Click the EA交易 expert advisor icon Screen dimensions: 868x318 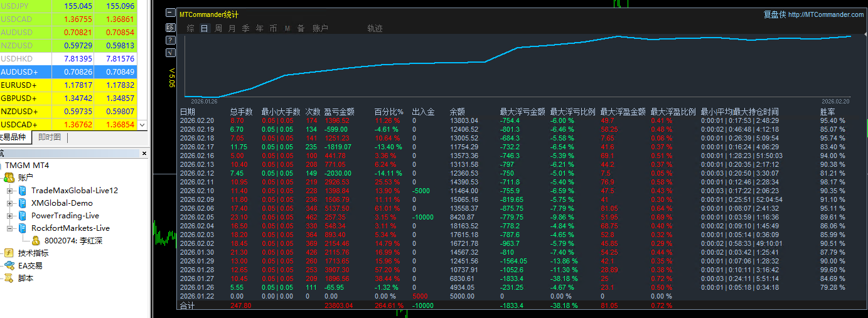tap(9, 266)
